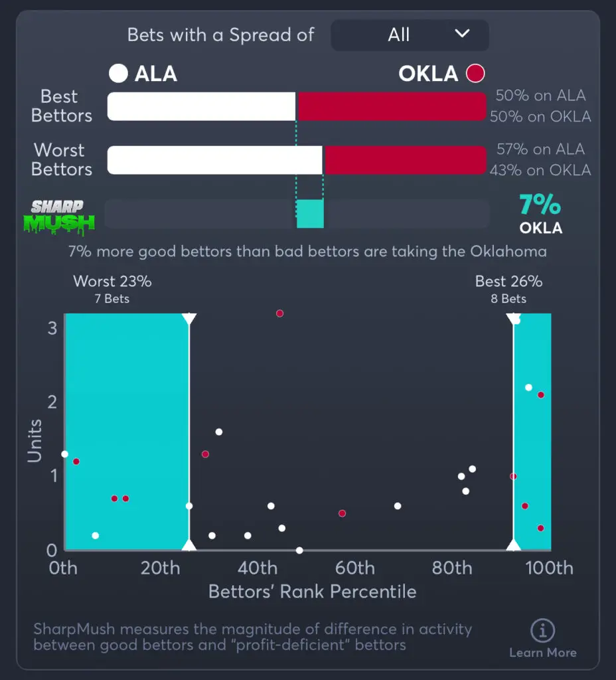Click the info circle icon above Learn More

click(x=543, y=632)
